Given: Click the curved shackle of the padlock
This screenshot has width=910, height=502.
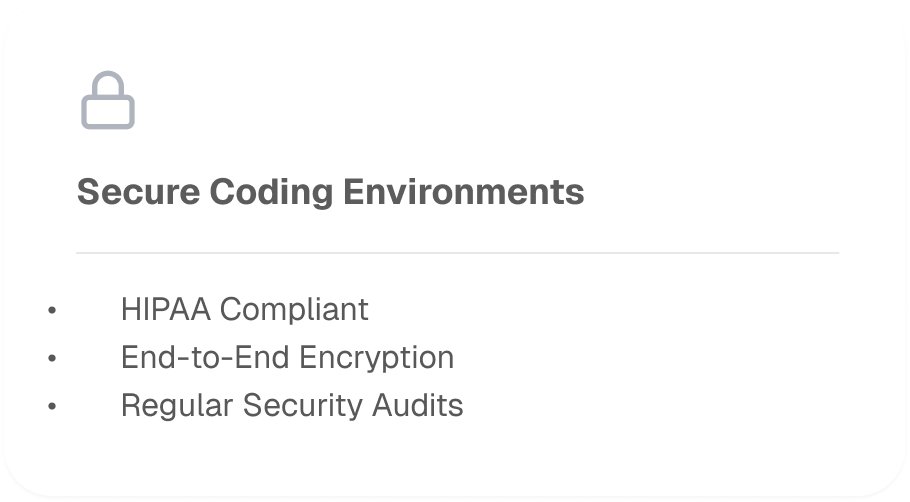Looking at the screenshot, I should tap(108, 82).
